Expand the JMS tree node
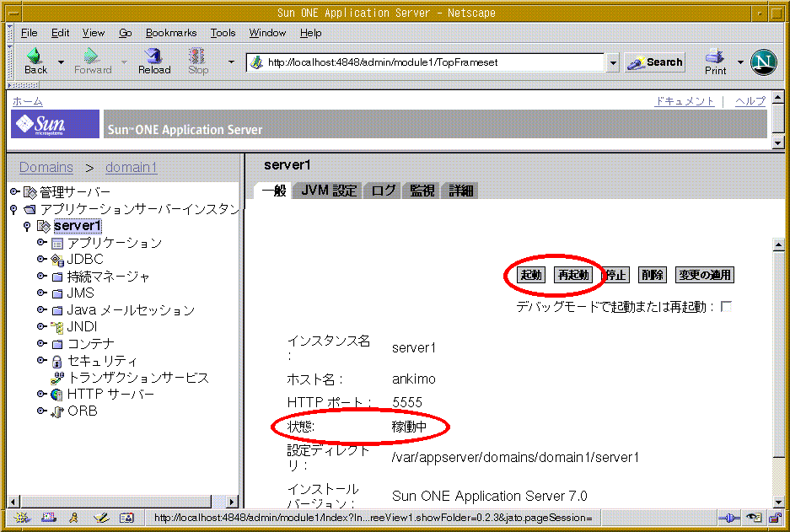The width and height of the screenshot is (790, 532). [x=42, y=293]
